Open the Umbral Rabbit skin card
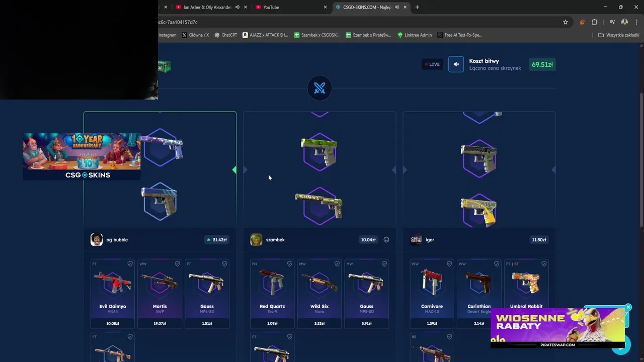This screenshot has width=644, height=362. (x=526, y=294)
